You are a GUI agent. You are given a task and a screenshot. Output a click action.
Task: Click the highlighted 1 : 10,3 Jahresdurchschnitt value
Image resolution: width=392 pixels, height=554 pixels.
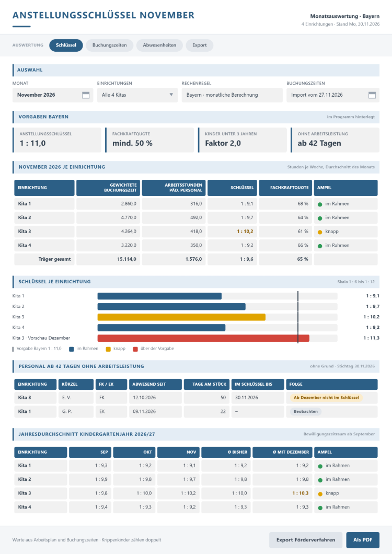301,493
